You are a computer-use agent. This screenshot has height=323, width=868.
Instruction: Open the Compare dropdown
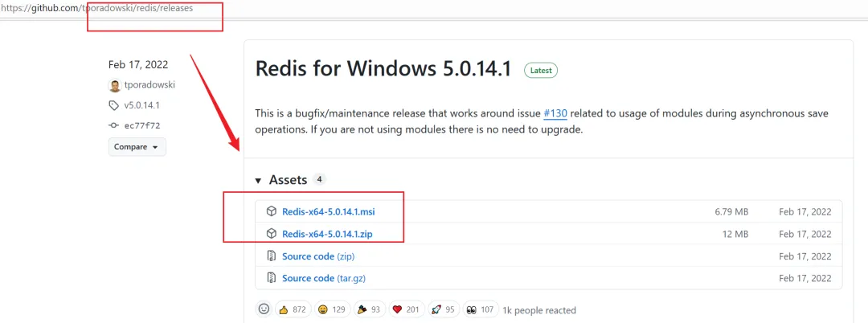pyautogui.click(x=137, y=147)
